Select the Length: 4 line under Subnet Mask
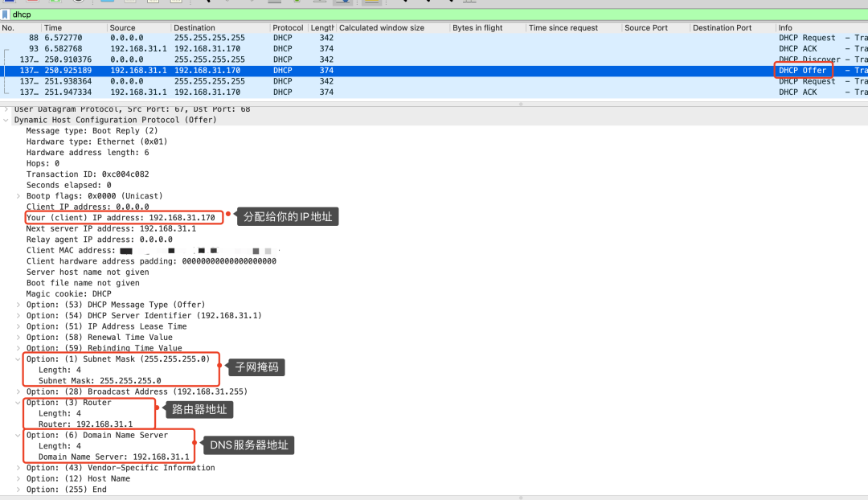 tap(59, 370)
